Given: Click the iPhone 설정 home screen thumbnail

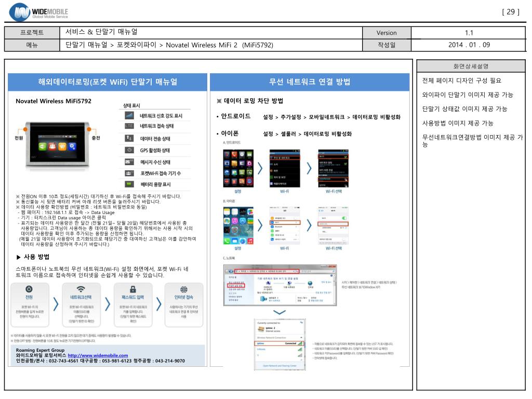Looking at the screenshot, I should point(238,225).
